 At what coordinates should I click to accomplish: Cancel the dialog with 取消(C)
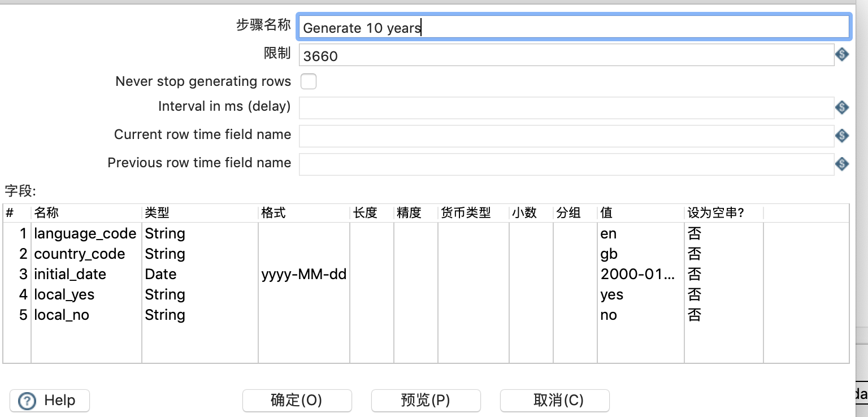point(554,400)
